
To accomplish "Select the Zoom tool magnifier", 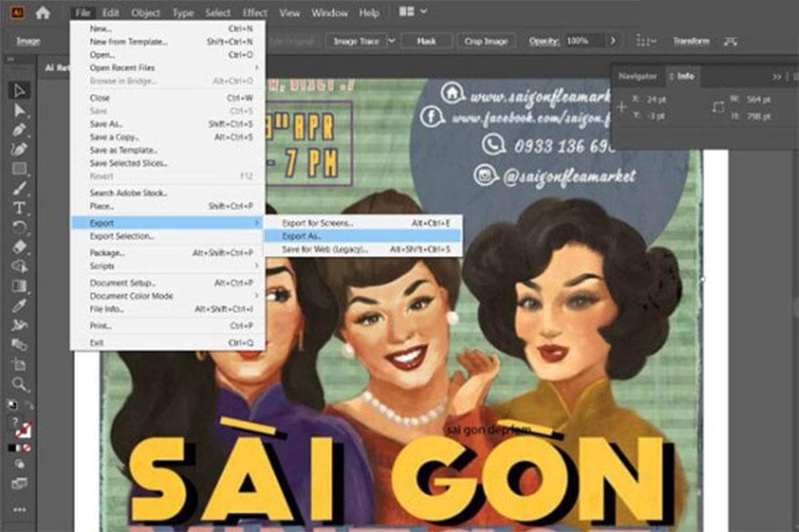I will [19, 384].
